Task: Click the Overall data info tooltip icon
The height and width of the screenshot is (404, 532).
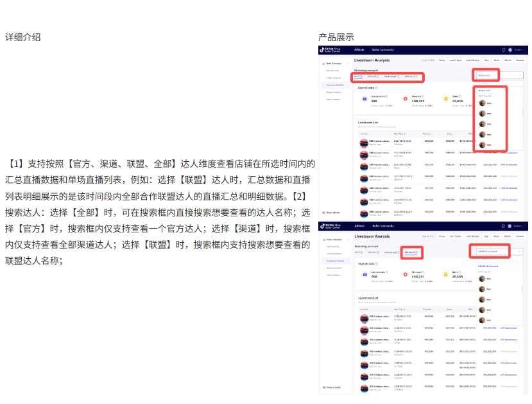Action: [x=376, y=88]
